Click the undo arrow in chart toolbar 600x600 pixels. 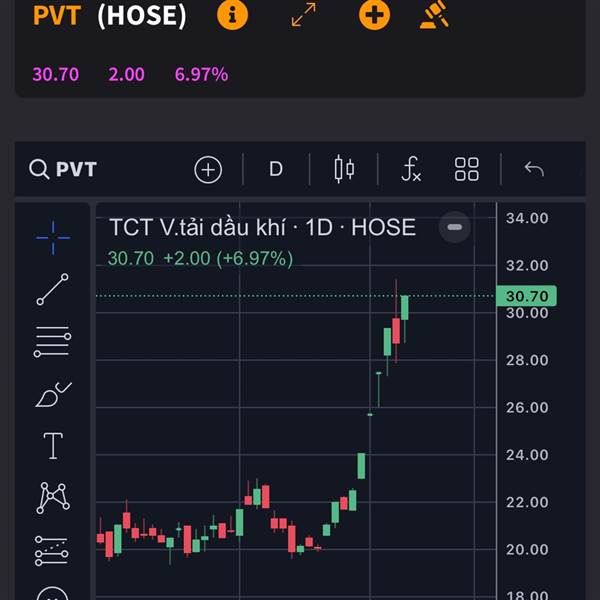[x=534, y=169]
